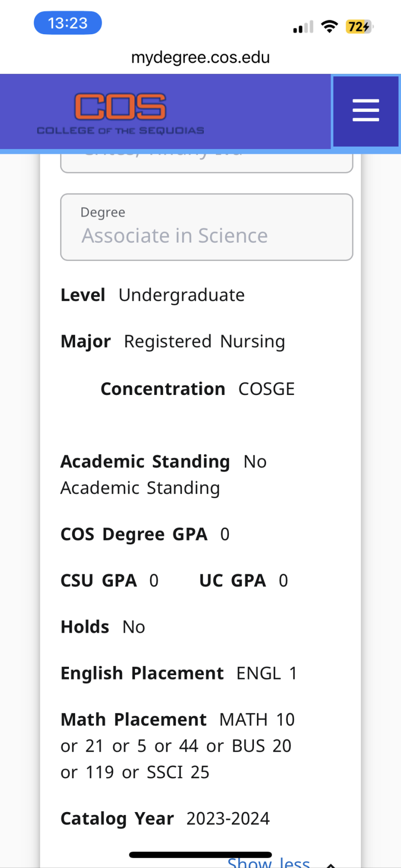This screenshot has width=401, height=868.
Task: Tap the COSGE concentration value
Action: (x=267, y=389)
